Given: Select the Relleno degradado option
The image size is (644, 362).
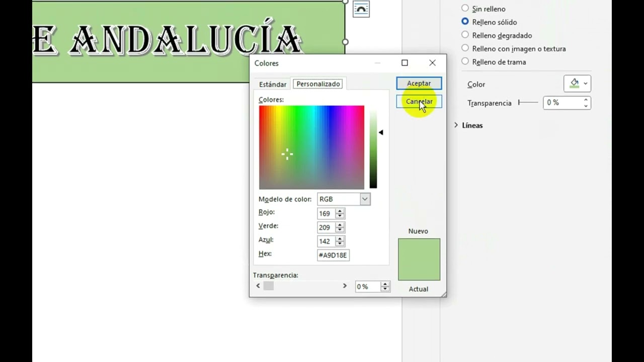Looking at the screenshot, I should [x=497, y=35].
